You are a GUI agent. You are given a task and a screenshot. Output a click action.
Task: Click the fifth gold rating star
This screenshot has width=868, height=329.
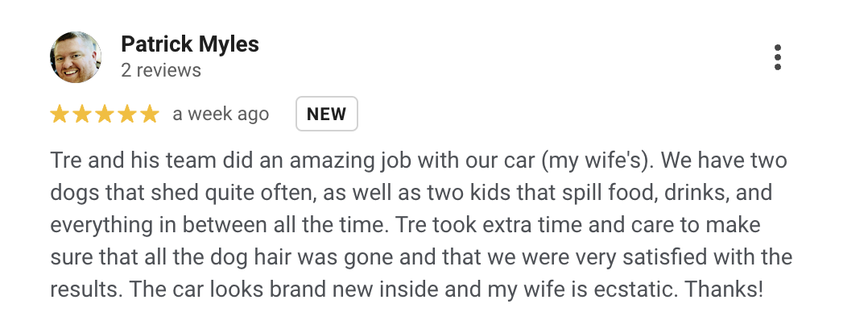150,115
